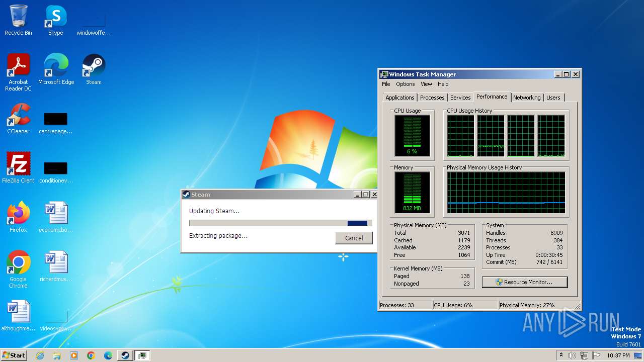Open Task Manager Options menu
The width and height of the screenshot is (644, 362).
click(x=405, y=84)
